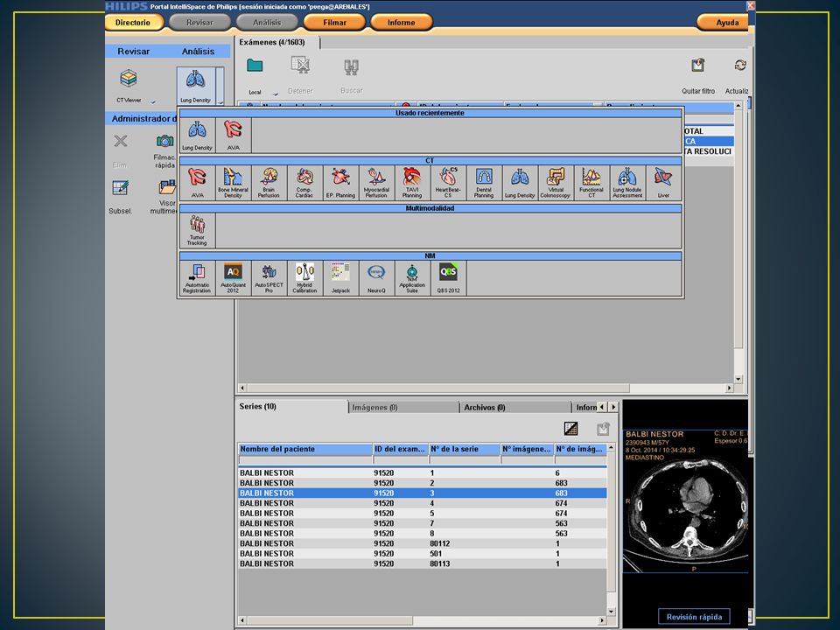The height and width of the screenshot is (630, 840).
Task: Launch AVA in the CT section
Action: [x=197, y=182]
